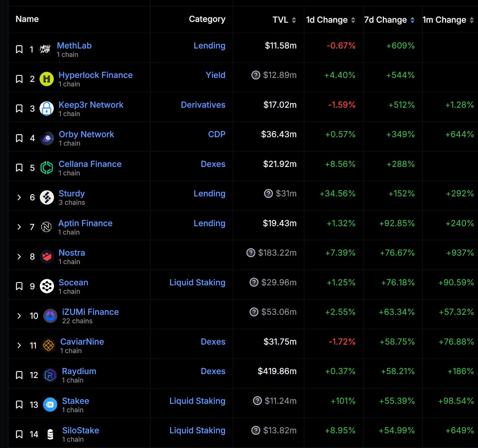Viewport: 478px width, 448px height.
Task: Click the CaviarNine orange logo
Action: (x=48, y=346)
